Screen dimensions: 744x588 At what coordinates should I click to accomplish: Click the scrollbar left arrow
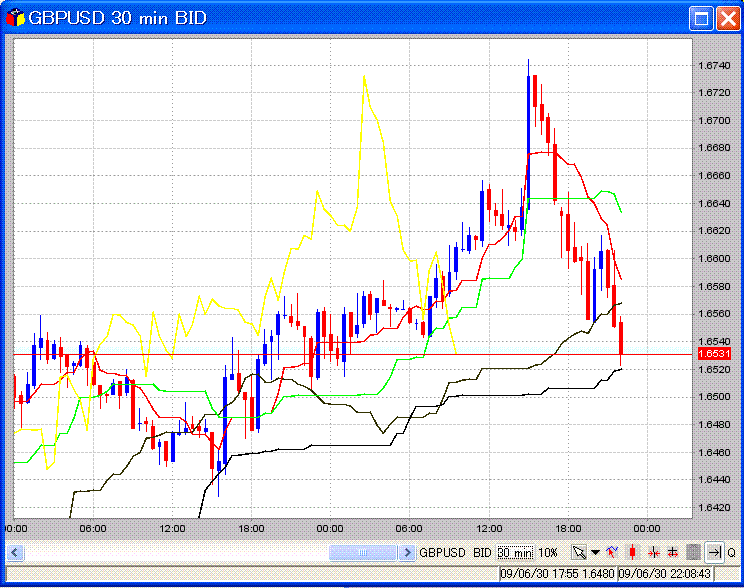[x=15, y=552]
